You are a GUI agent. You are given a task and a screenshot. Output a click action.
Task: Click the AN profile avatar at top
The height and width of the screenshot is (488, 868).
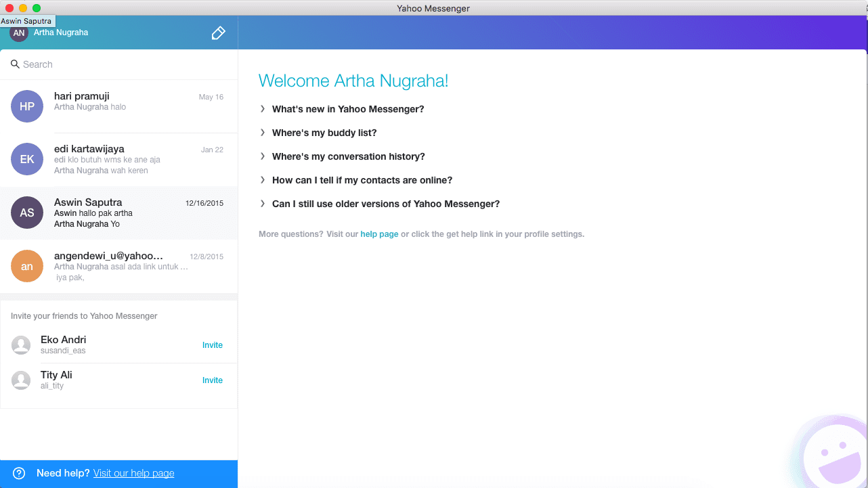tap(19, 34)
